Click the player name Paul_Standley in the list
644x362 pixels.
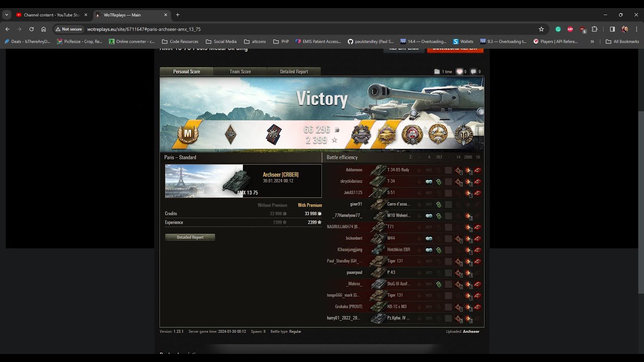(x=344, y=261)
